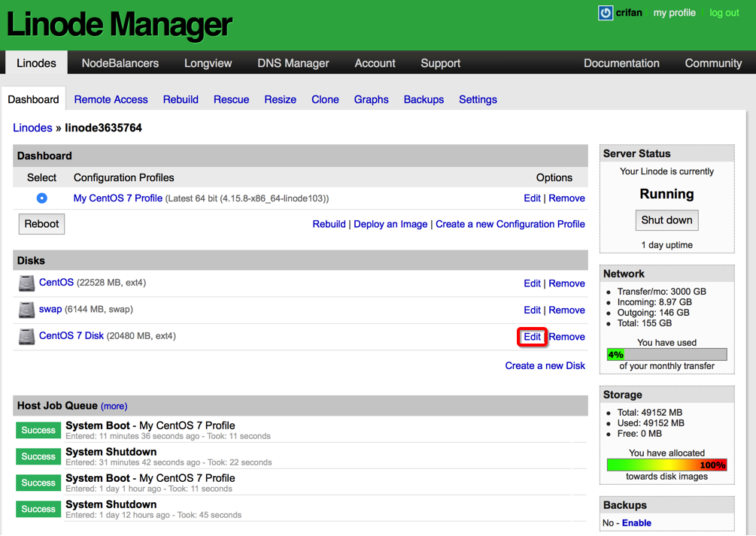The height and width of the screenshot is (536, 756).
Task: Open the NodeBalancers tab
Action: click(x=120, y=63)
